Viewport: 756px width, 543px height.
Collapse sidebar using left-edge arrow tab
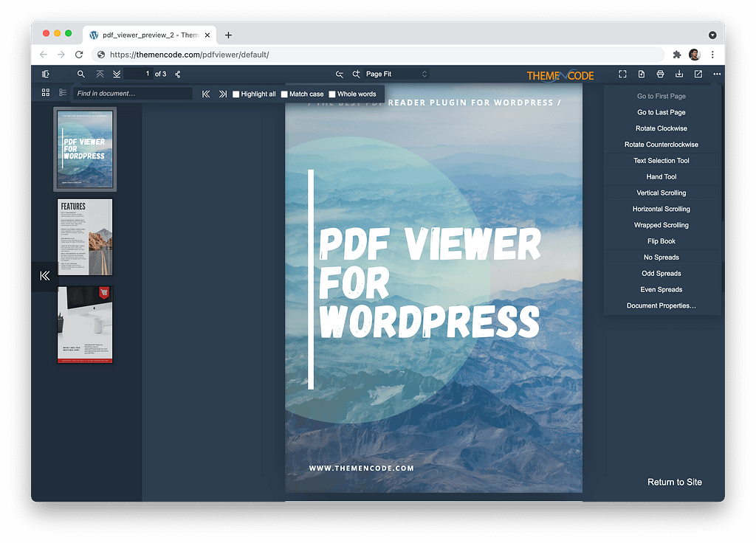(44, 276)
